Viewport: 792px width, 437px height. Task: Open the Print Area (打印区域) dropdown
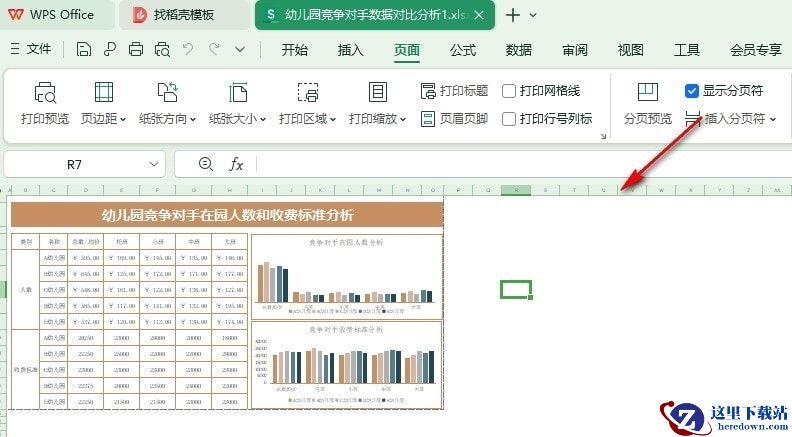[307, 104]
